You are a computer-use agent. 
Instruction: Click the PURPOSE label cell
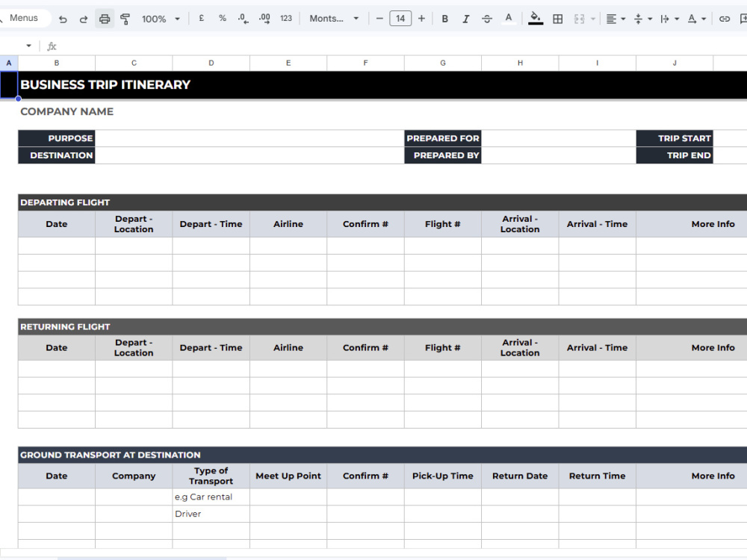[56, 138]
